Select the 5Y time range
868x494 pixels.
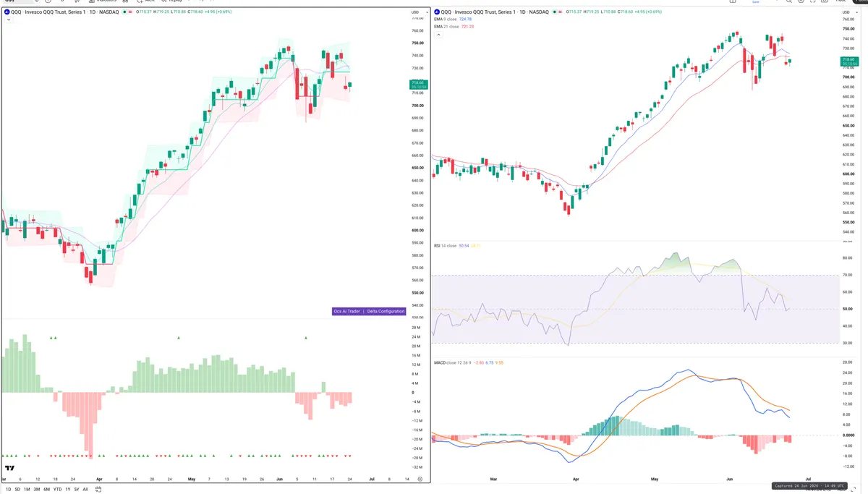tap(77, 490)
